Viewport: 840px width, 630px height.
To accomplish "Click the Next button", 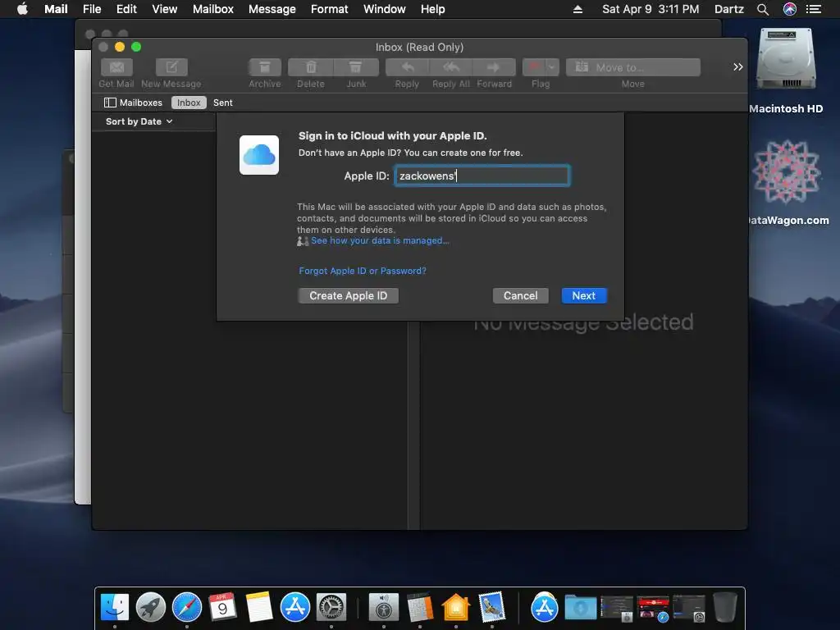I will (x=584, y=295).
